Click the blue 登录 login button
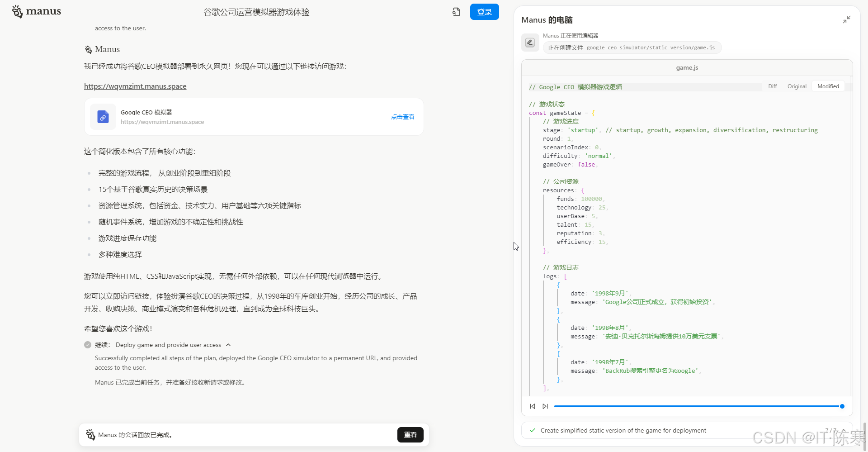The width and height of the screenshot is (868, 452). pos(484,12)
